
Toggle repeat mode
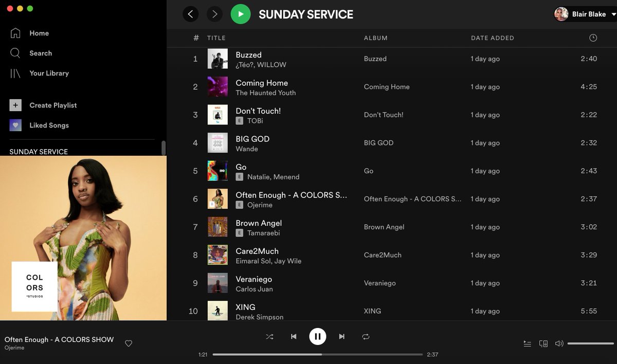pyautogui.click(x=366, y=337)
